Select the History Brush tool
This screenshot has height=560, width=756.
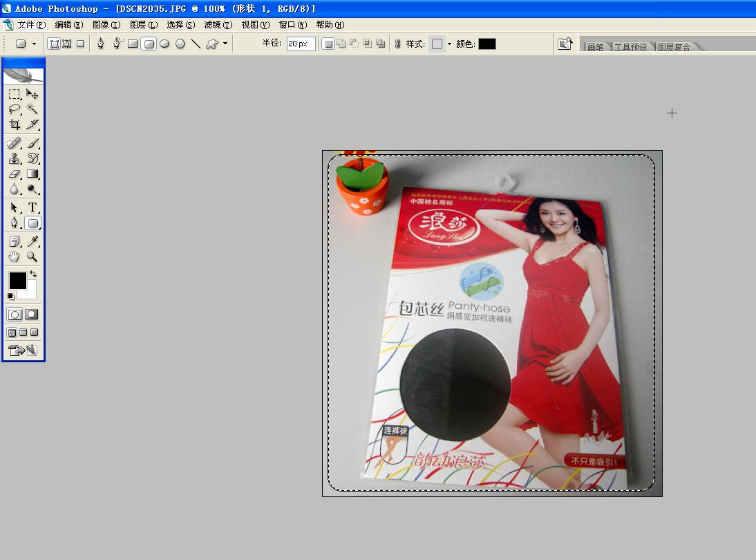[x=32, y=159]
